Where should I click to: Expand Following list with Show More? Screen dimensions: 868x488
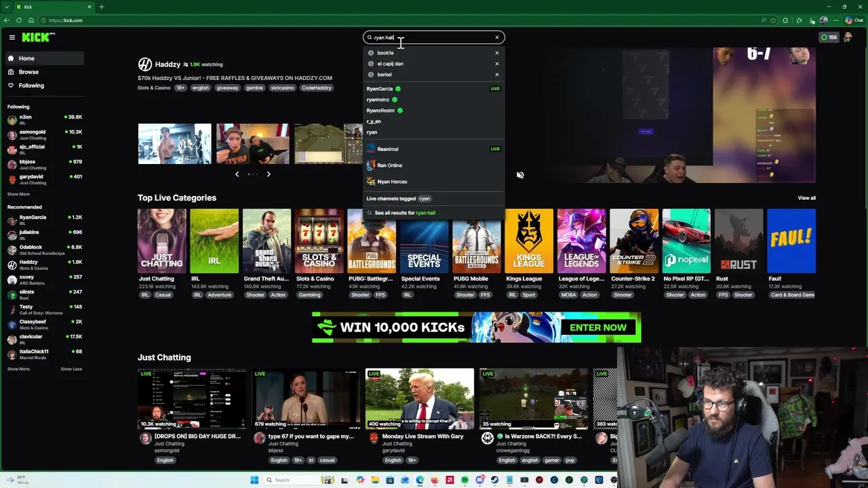[18, 194]
